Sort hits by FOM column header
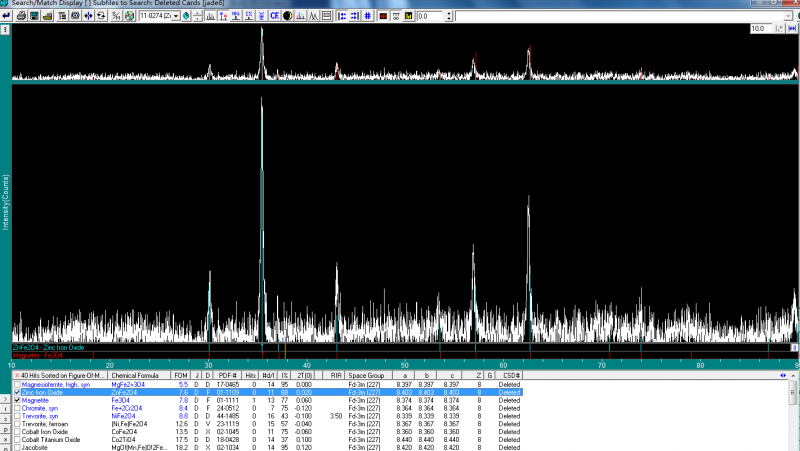 tap(181, 375)
